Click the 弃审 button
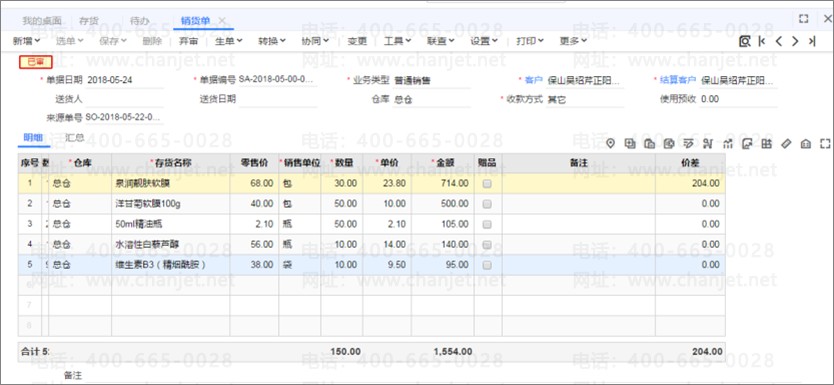Screen dimensions: 834x385 (188, 41)
